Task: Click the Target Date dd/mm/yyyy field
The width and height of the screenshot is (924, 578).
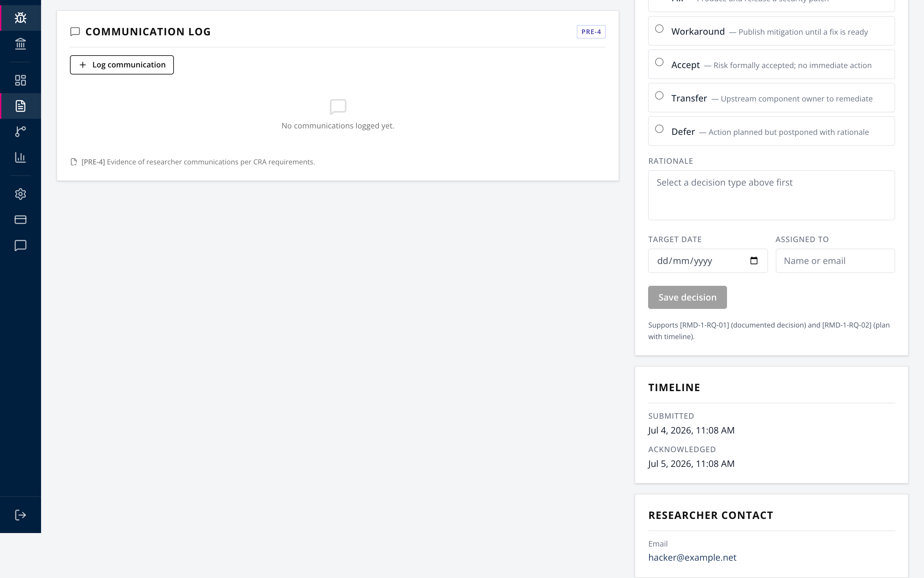Action: (x=708, y=261)
